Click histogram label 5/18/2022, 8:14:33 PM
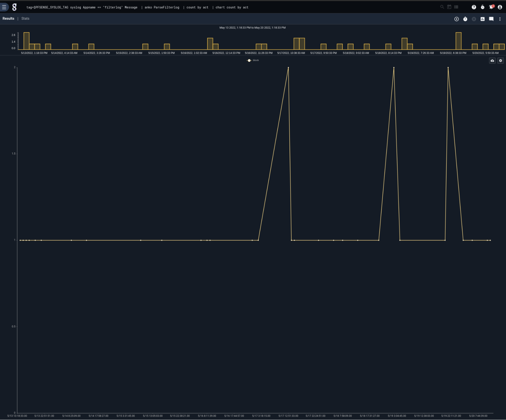The height and width of the screenshot is (420, 506). click(388, 53)
